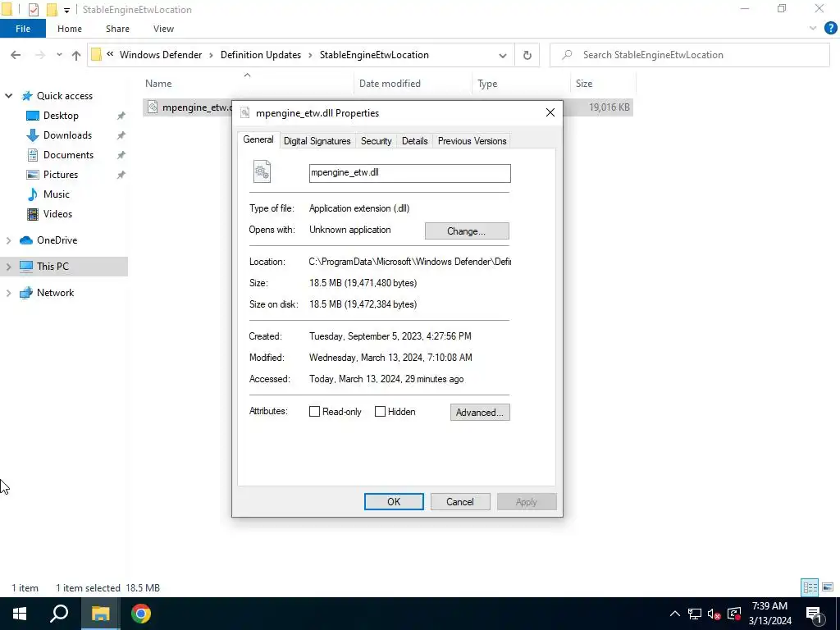The image size is (840, 630).
Task: Click Properties icon in quick access toolbar
Action: point(33,10)
